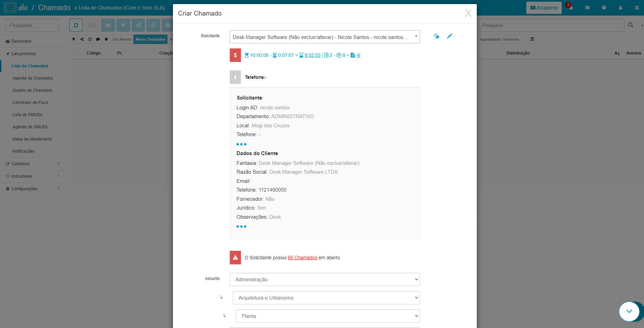Sort by Código column header
The image size is (644, 328).
tap(93, 53)
